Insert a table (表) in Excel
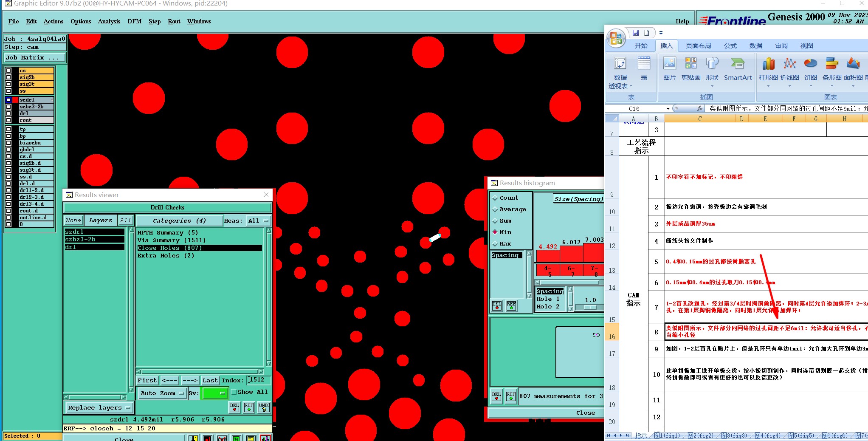The image size is (868, 441). [644, 69]
